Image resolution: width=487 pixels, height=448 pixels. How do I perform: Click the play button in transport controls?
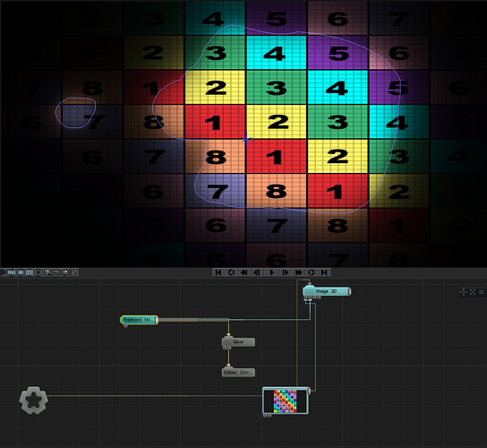click(272, 272)
